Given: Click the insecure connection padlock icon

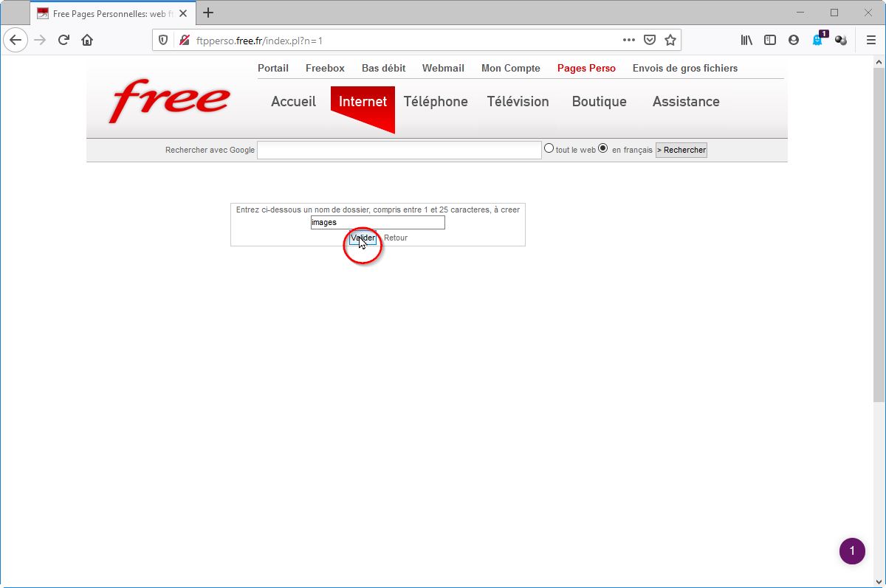Looking at the screenshot, I should 185,40.
